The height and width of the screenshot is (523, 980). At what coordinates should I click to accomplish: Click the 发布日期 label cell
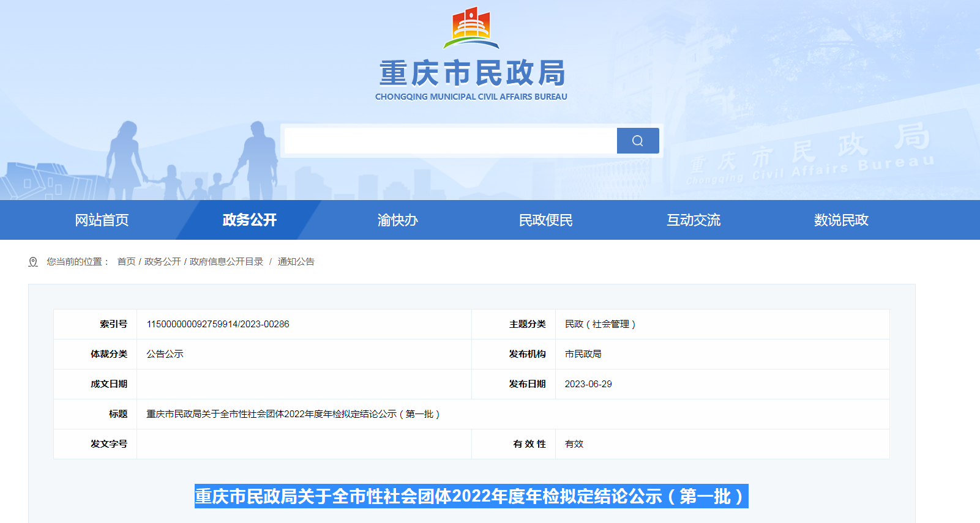click(x=514, y=384)
